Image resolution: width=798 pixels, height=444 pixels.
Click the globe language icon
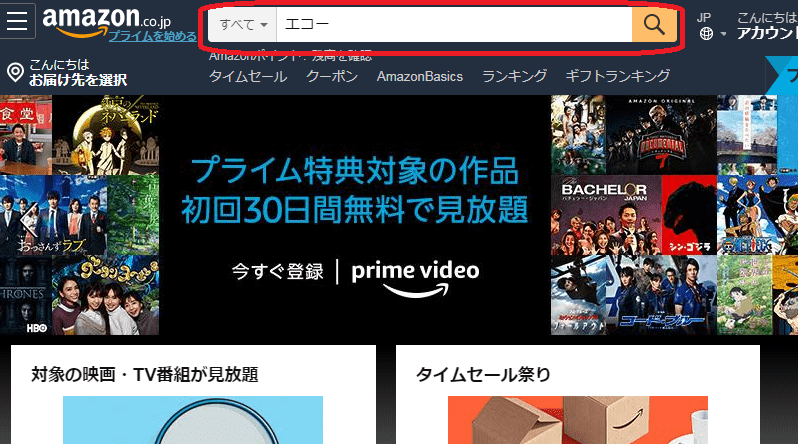[706, 34]
